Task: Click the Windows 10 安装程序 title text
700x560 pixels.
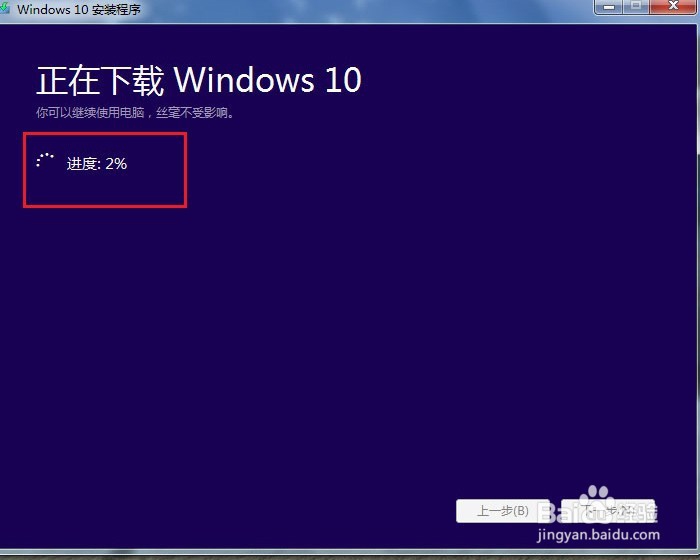Action: point(79,9)
